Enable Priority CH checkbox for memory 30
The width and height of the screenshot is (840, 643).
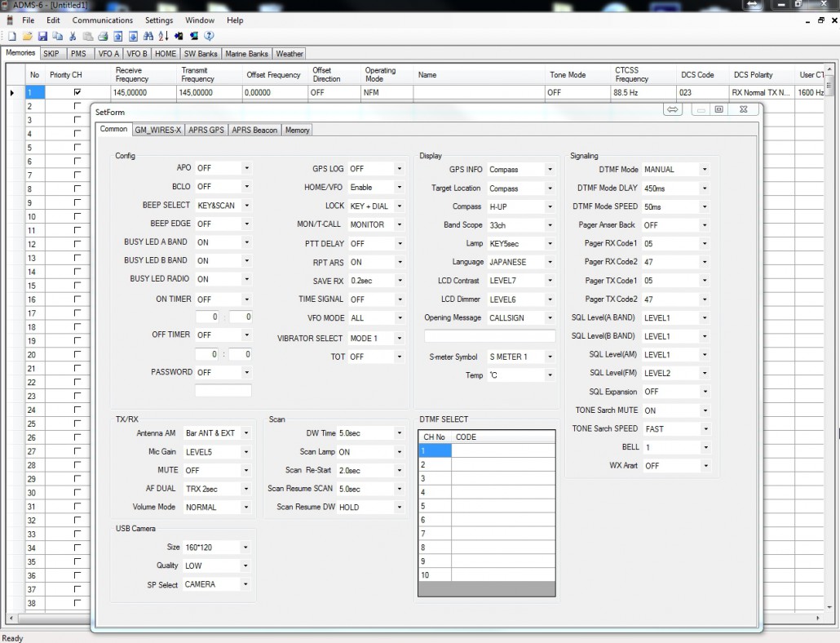click(x=77, y=493)
